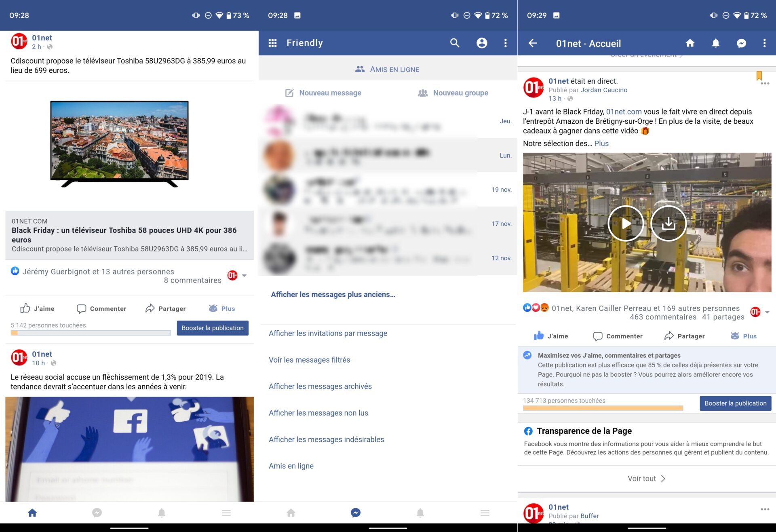
Task: View reach progress bar of 5 142 personnes
Action: (x=91, y=333)
